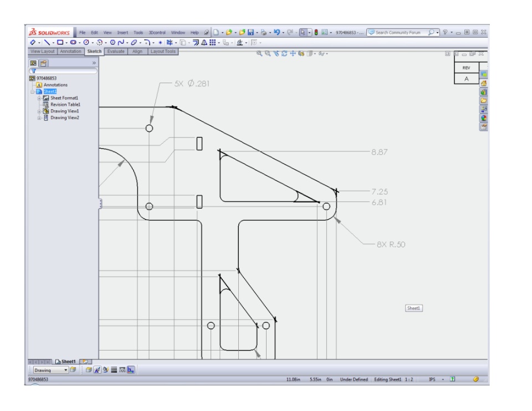Image resolution: width=532 pixels, height=411 pixels.
Task: Toggle the line thickness icon in bottom toolbar
Action: pyautogui.click(x=114, y=369)
